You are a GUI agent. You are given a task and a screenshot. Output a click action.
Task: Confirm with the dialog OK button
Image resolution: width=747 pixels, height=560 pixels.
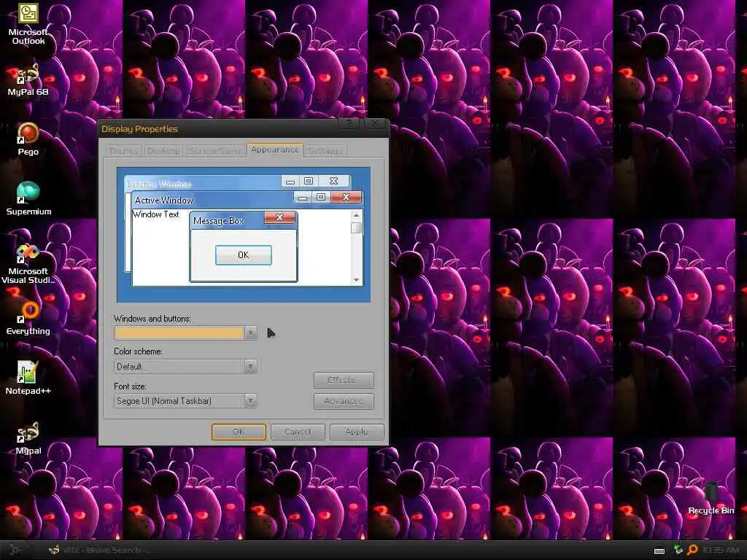pos(239,432)
